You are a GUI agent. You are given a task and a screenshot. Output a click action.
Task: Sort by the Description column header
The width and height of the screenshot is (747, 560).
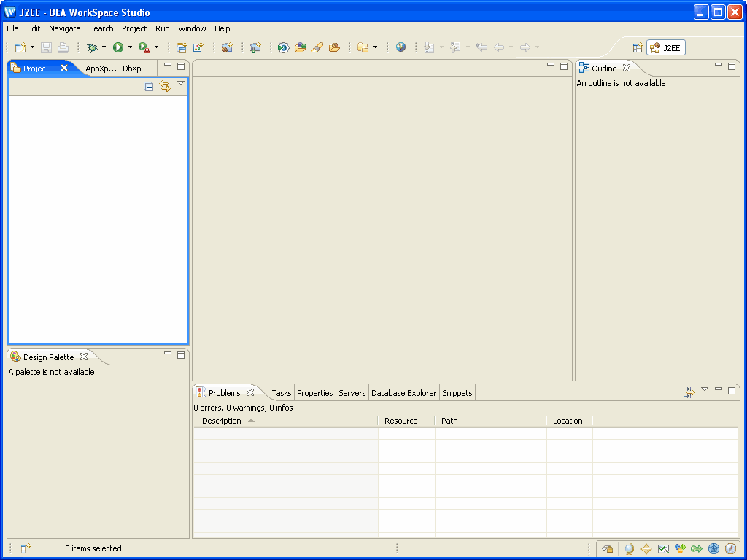click(x=286, y=421)
